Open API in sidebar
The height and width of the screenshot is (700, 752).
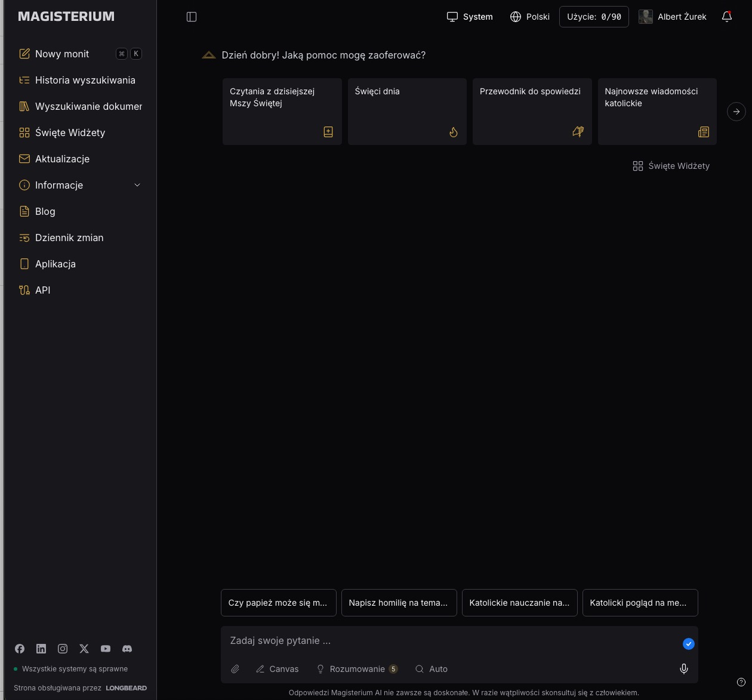click(x=80, y=290)
